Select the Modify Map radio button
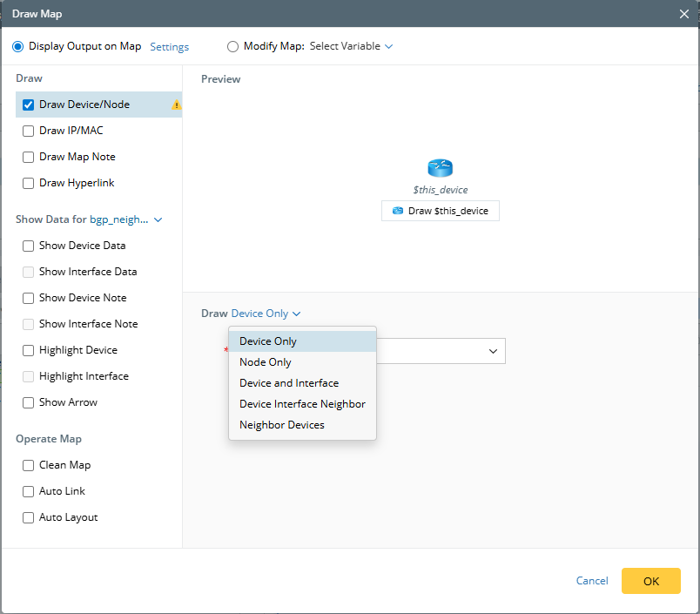Screen dimensions: 700x614 pyautogui.click(x=232, y=46)
